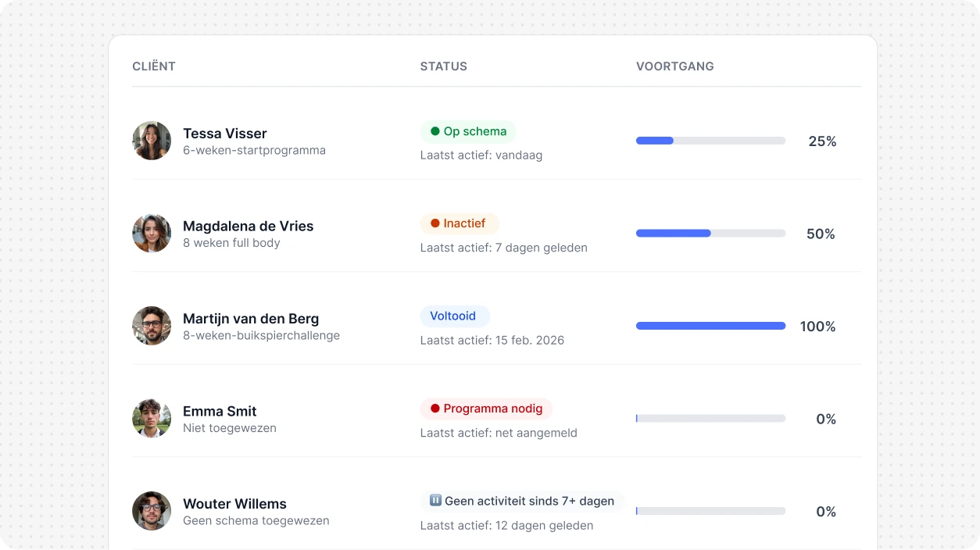This screenshot has width=980, height=550.
Task: Click Emma Smit's 0% value
Action: (826, 419)
